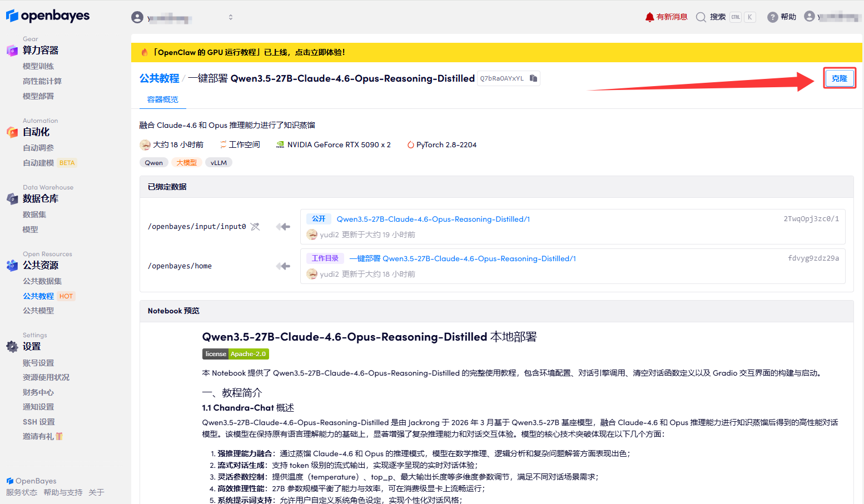Open the 数据仓库 section icon

[12, 199]
